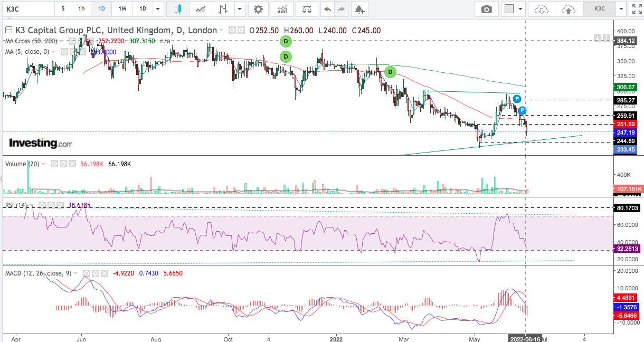The width and height of the screenshot is (644, 342).
Task: Open the Volume (20) indicator menu arrow
Action: pos(44,164)
